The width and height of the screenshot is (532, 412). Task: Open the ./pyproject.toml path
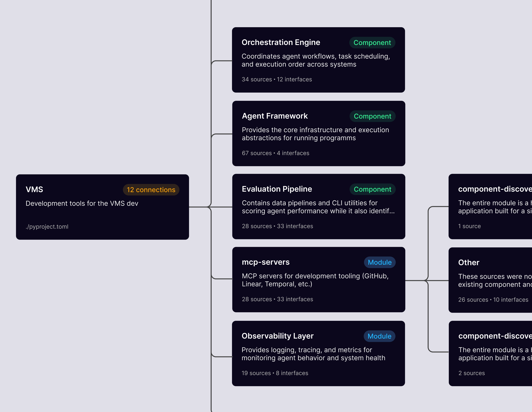pyautogui.click(x=47, y=227)
